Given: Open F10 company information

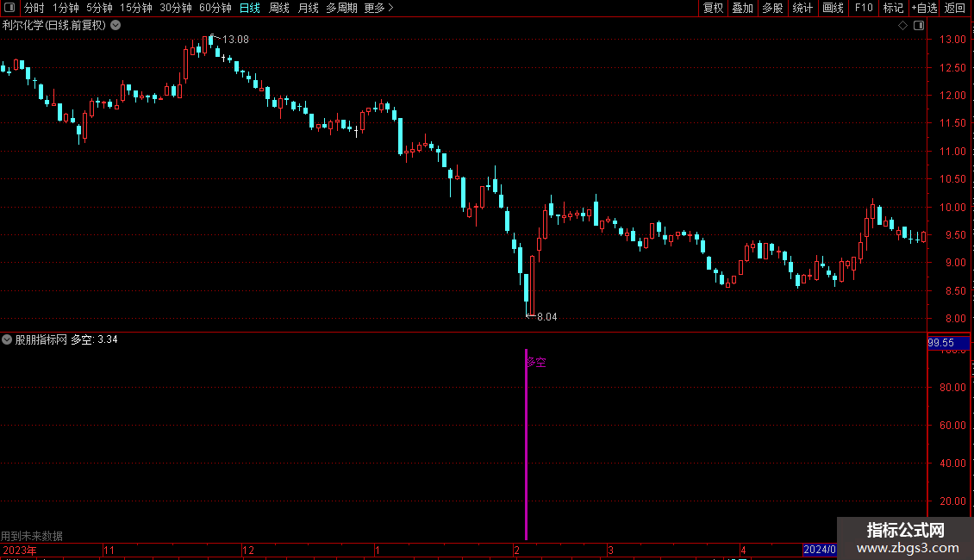Looking at the screenshot, I should pos(864,8).
